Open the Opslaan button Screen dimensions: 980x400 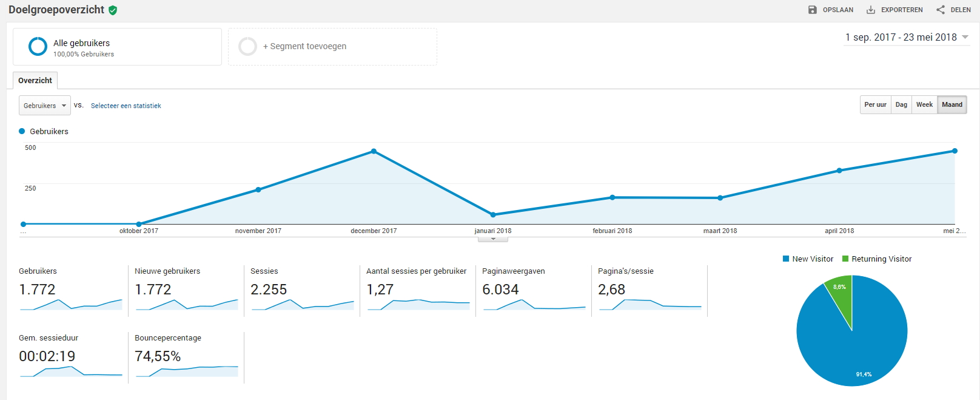pos(831,10)
